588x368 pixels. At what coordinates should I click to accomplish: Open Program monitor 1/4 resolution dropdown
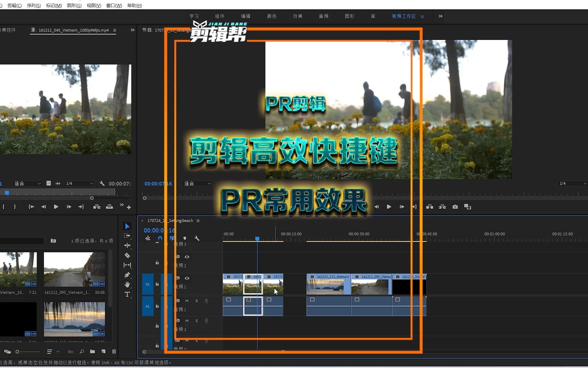coord(573,183)
